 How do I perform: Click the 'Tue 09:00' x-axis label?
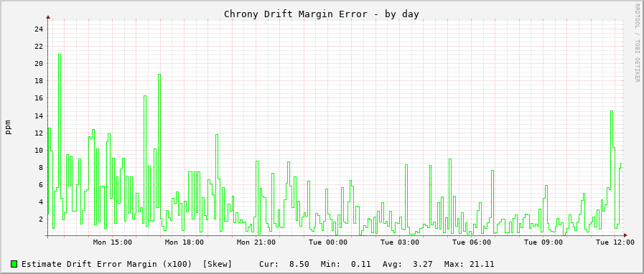[543, 242]
